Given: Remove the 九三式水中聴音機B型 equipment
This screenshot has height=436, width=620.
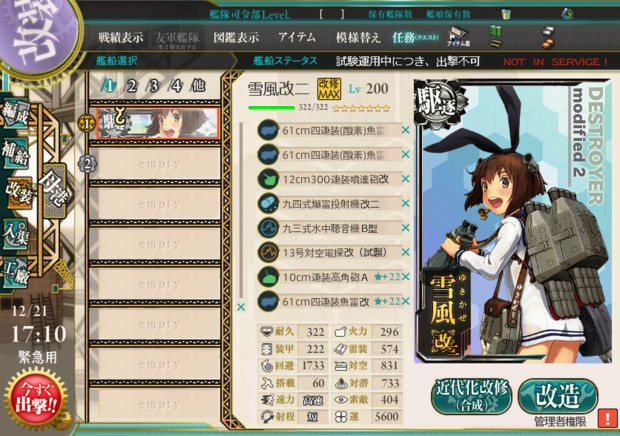Looking at the screenshot, I should tap(406, 228).
